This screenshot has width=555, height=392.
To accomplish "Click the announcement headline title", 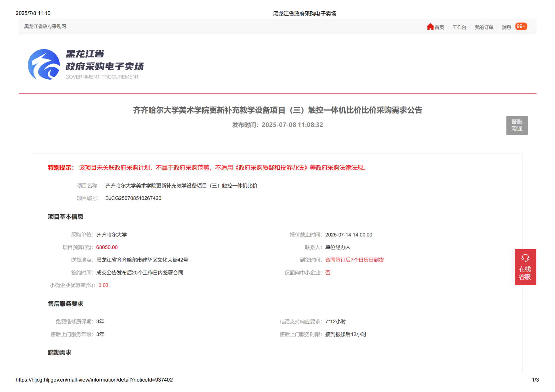I will [x=277, y=110].
